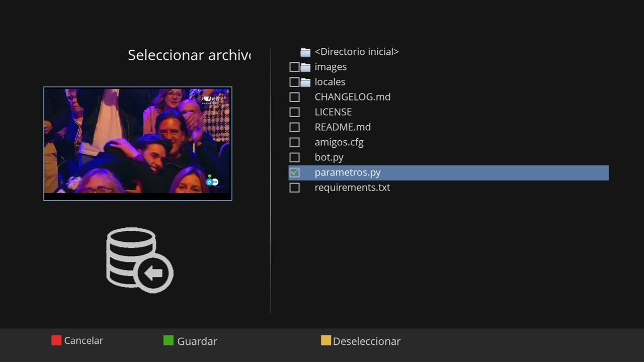Click the initial directory folder icon
Screen dimensions: 644x362
point(305,52)
